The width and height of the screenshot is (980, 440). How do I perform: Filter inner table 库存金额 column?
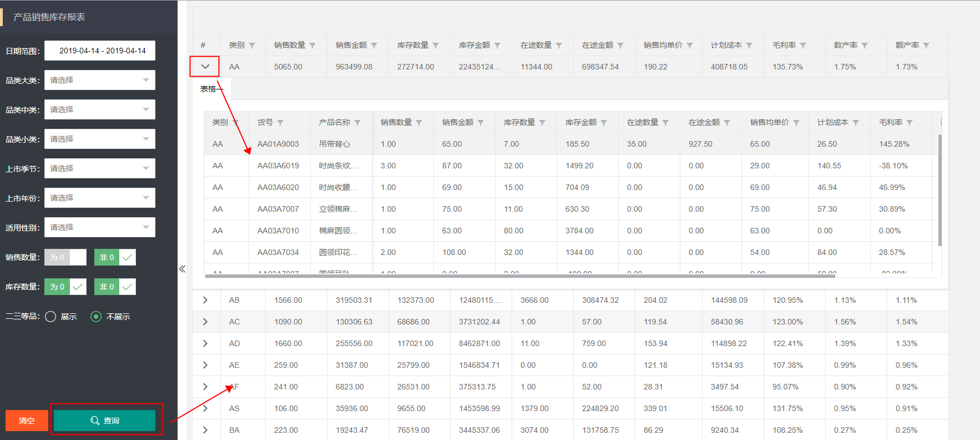pos(604,123)
